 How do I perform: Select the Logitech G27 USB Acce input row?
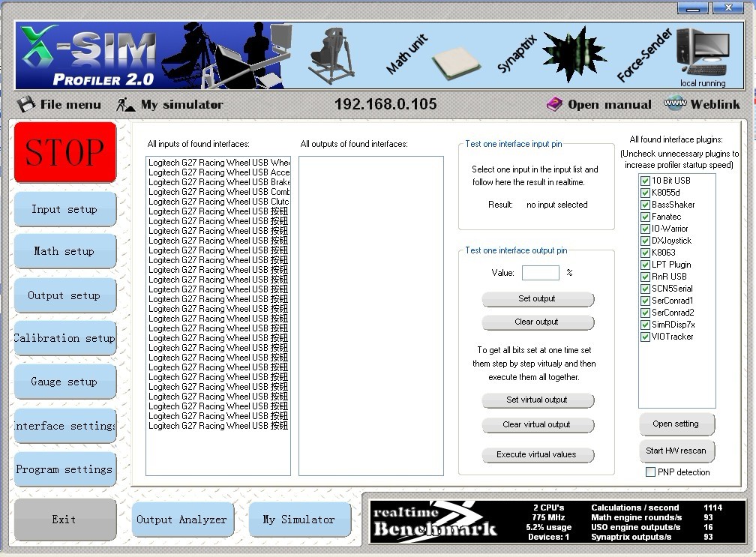coord(219,172)
